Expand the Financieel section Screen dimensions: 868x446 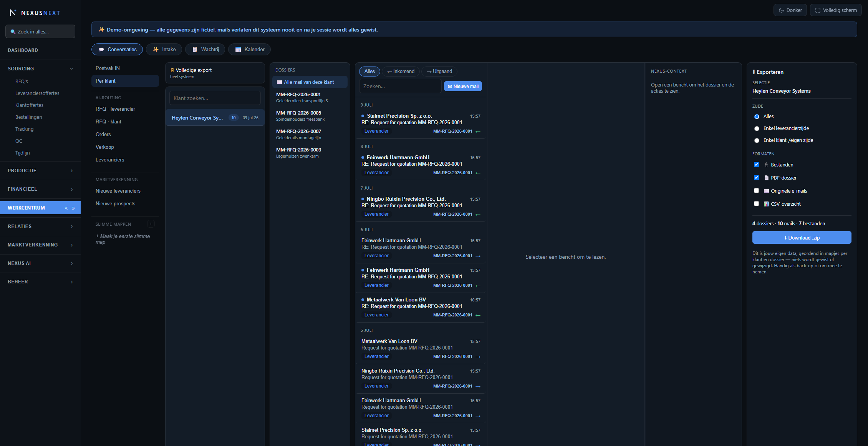(x=40, y=189)
